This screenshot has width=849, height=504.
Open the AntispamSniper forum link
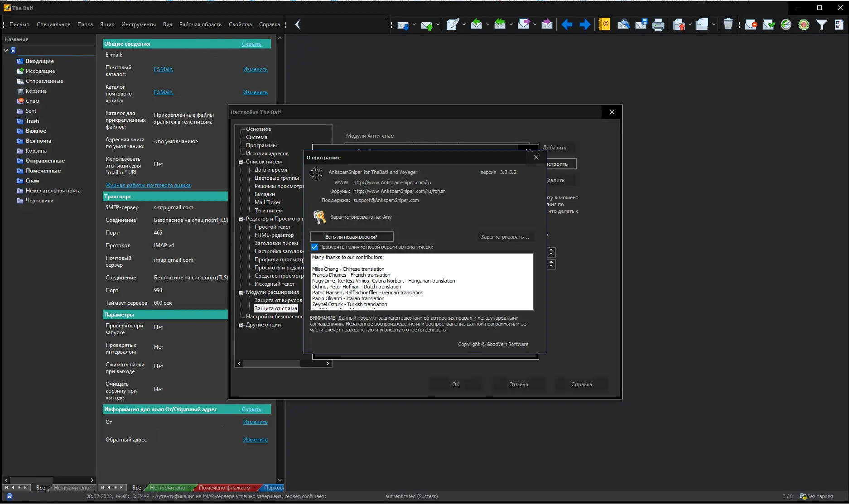pos(400,191)
